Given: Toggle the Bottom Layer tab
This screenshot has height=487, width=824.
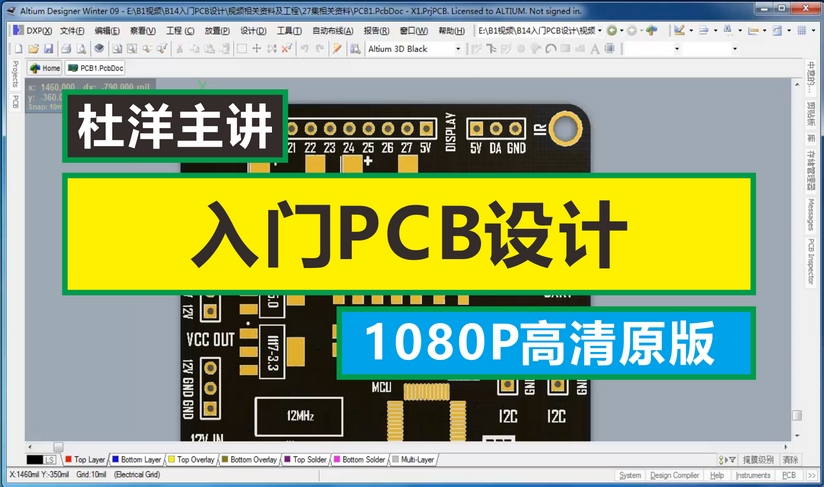Looking at the screenshot, I should (135, 460).
